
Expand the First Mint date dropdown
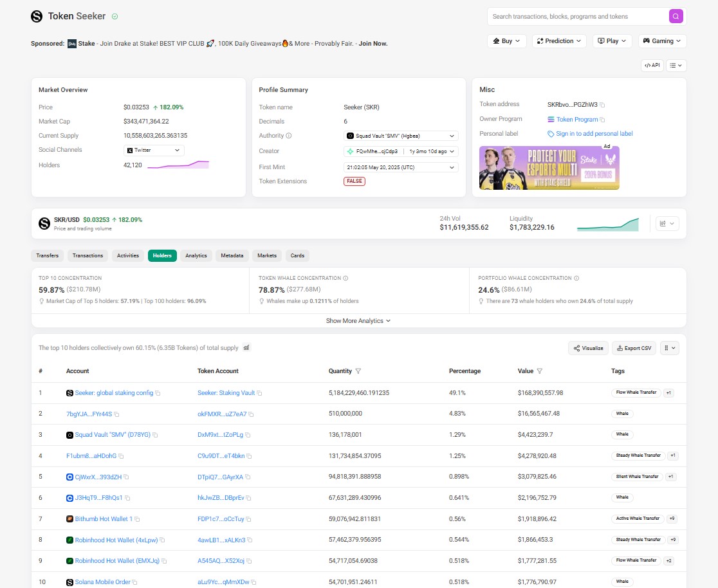pyautogui.click(x=401, y=168)
